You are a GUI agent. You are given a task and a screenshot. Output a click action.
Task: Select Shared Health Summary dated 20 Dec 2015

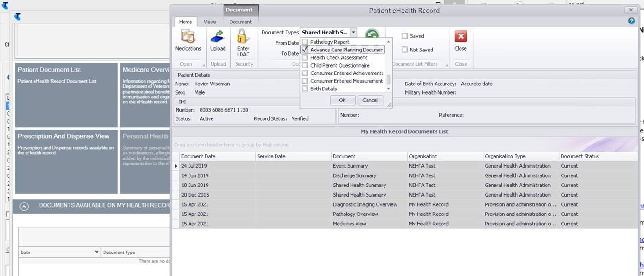point(405,195)
